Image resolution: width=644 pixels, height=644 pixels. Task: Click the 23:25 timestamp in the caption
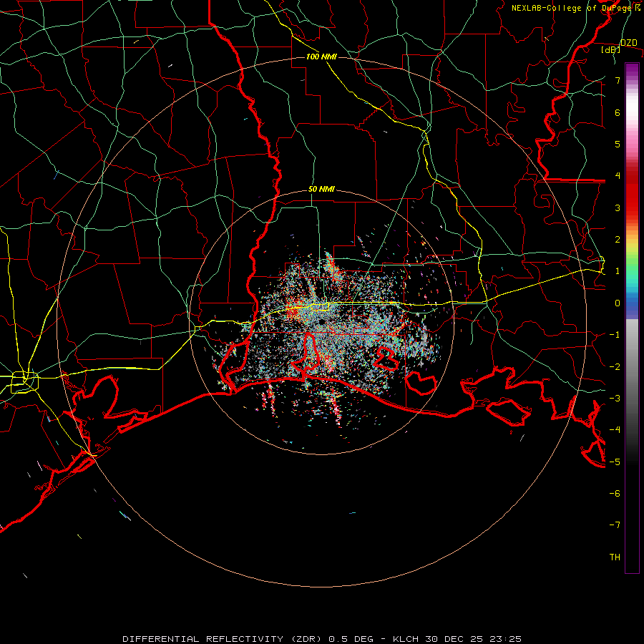[x=507, y=639]
